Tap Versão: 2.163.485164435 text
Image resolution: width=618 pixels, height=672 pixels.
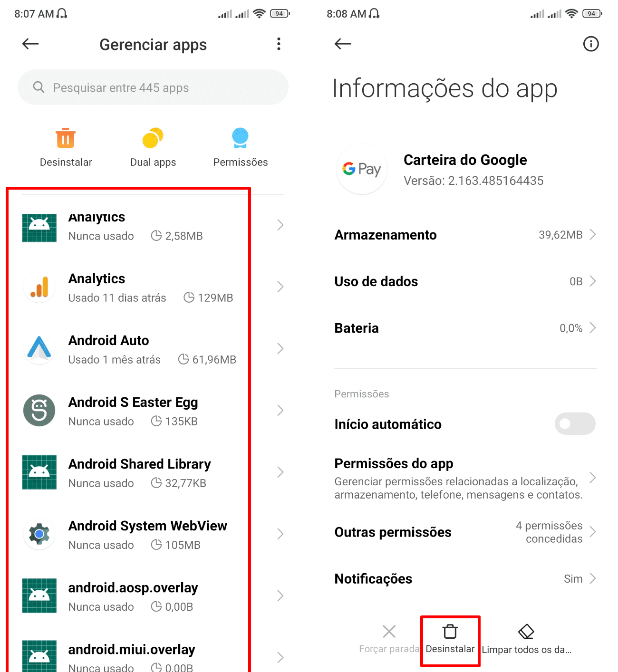473,181
